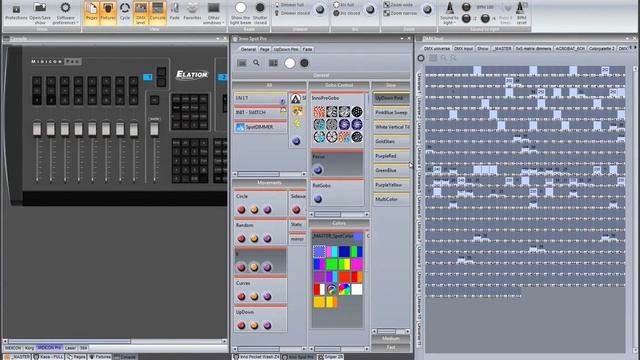
Task: Trigger the PurpleRed button
Action: pyautogui.click(x=391, y=156)
